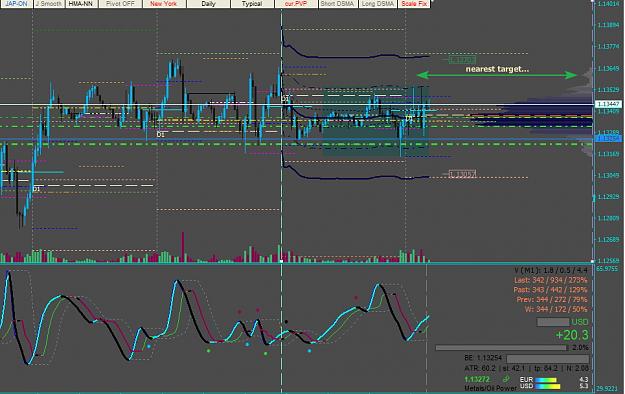Toggle the cur.PVP button
This screenshot has height=394, width=625.
(x=296, y=4)
